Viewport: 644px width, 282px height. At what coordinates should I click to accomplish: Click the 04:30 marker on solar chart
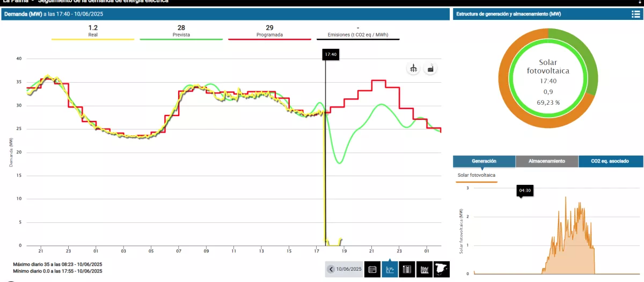[525, 190]
